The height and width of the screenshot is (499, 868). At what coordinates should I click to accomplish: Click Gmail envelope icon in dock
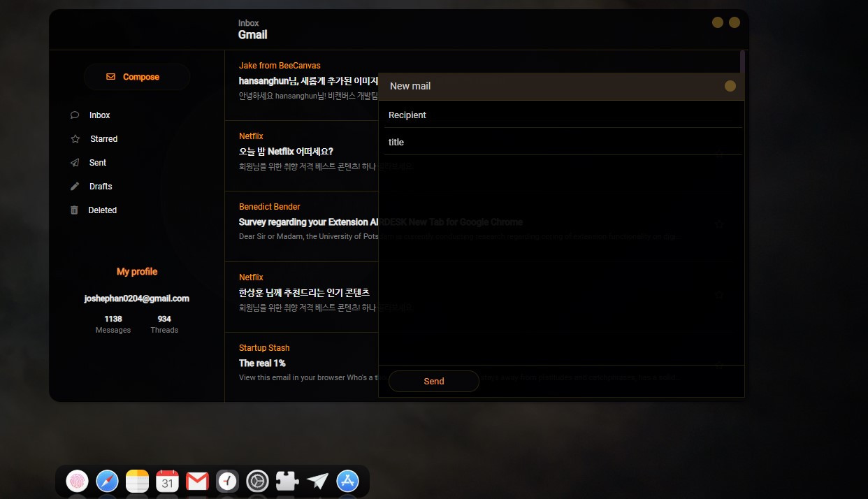pos(197,481)
